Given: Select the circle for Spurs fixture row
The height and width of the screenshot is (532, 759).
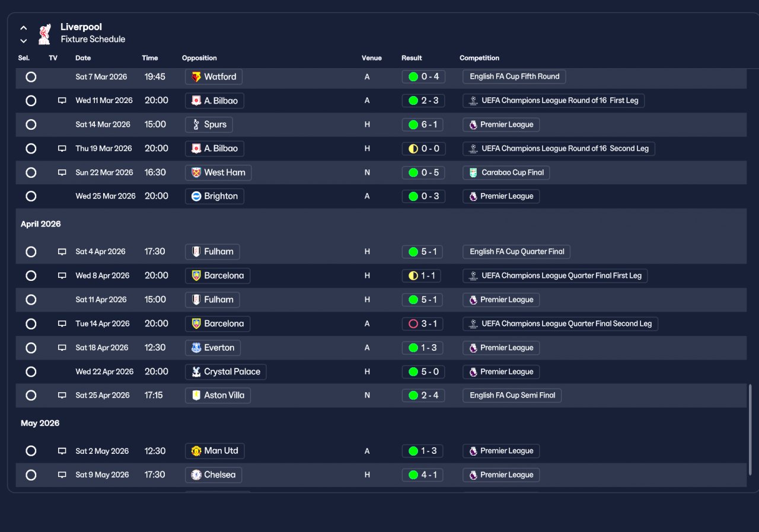Looking at the screenshot, I should [x=31, y=124].
